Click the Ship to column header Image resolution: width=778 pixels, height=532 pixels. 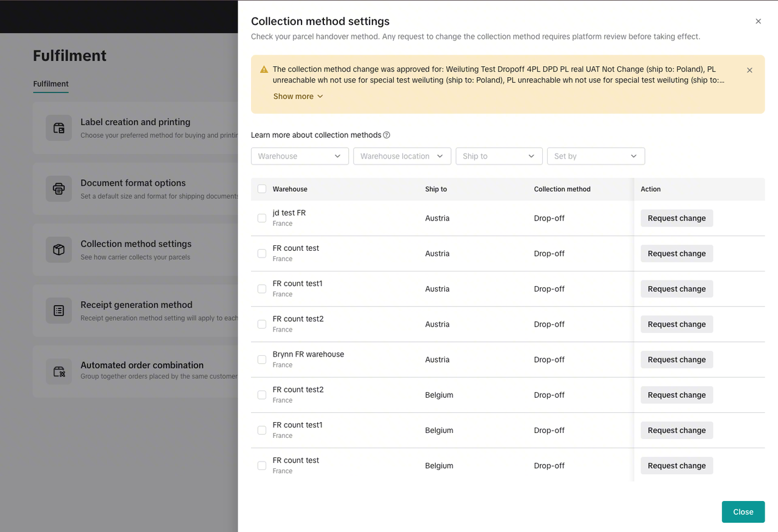click(436, 189)
